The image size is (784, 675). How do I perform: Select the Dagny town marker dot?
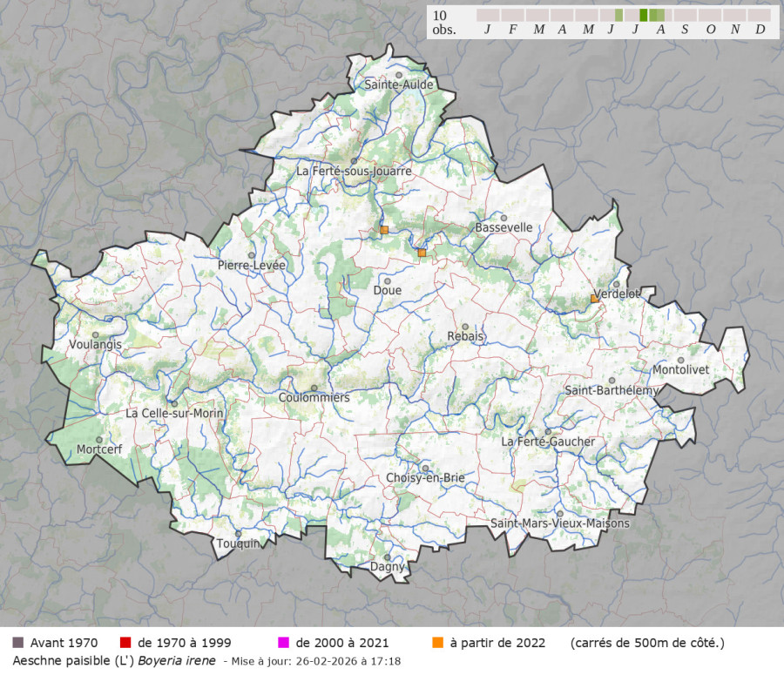pos(388,557)
